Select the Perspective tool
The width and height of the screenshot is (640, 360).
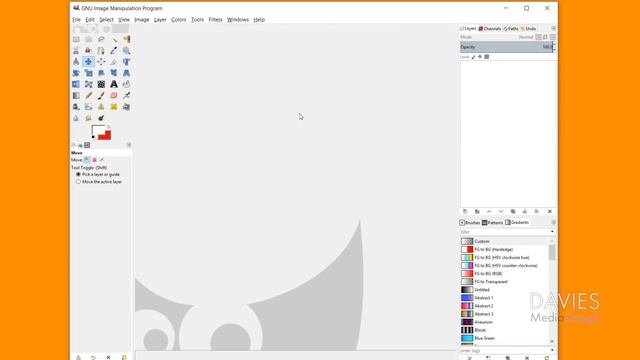[x=127, y=73]
